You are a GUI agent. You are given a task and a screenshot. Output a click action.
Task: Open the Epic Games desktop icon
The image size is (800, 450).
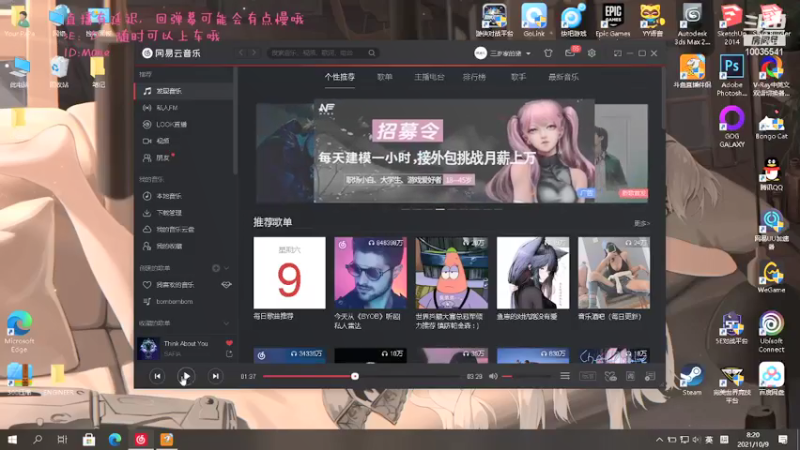click(x=613, y=20)
